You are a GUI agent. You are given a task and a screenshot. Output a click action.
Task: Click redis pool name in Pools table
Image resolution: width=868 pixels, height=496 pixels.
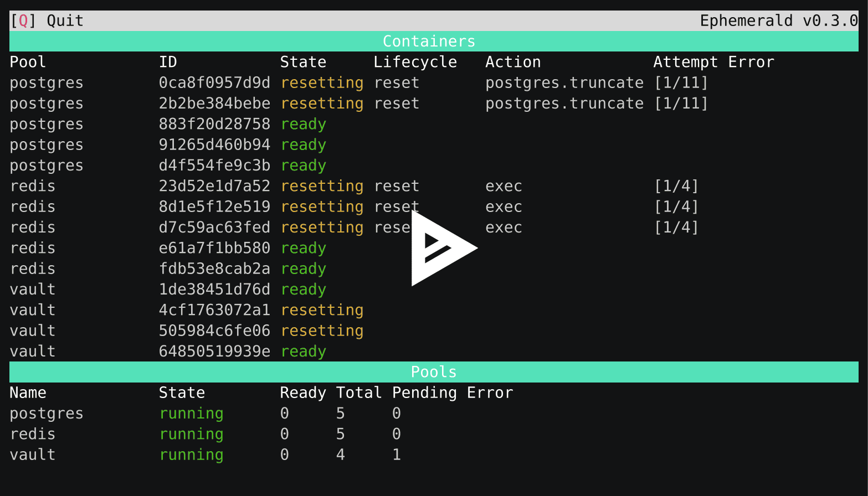(33, 434)
